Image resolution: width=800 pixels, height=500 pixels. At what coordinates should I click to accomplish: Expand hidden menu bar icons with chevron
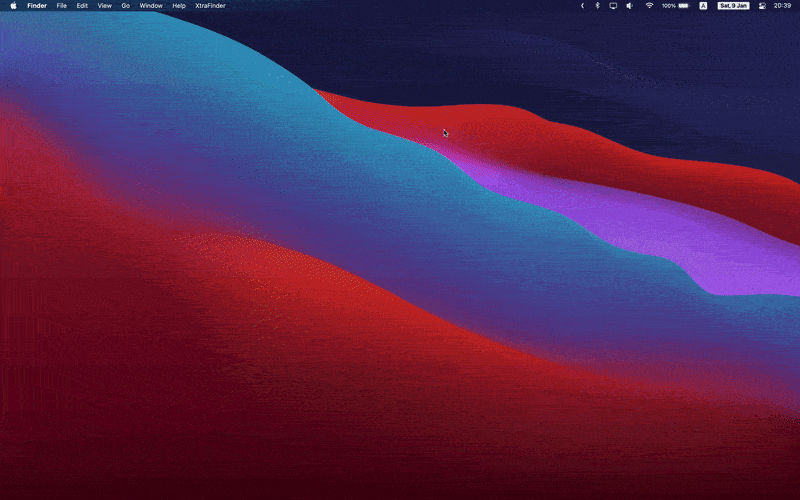[x=582, y=6]
